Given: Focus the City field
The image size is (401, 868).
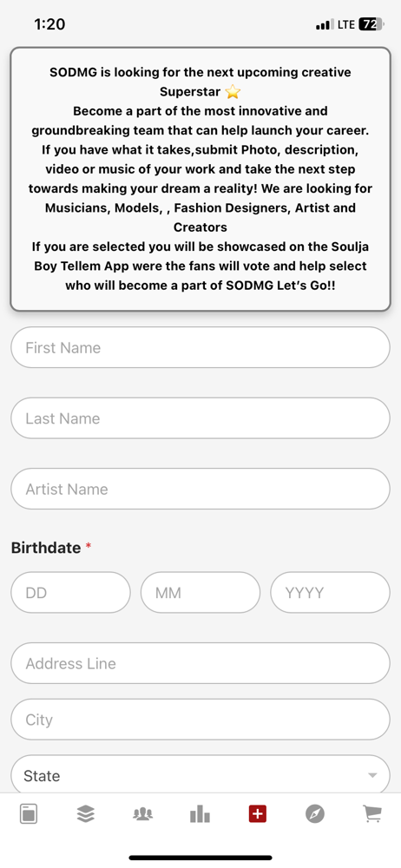Looking at the screenshot, I should tap(200, 719).
